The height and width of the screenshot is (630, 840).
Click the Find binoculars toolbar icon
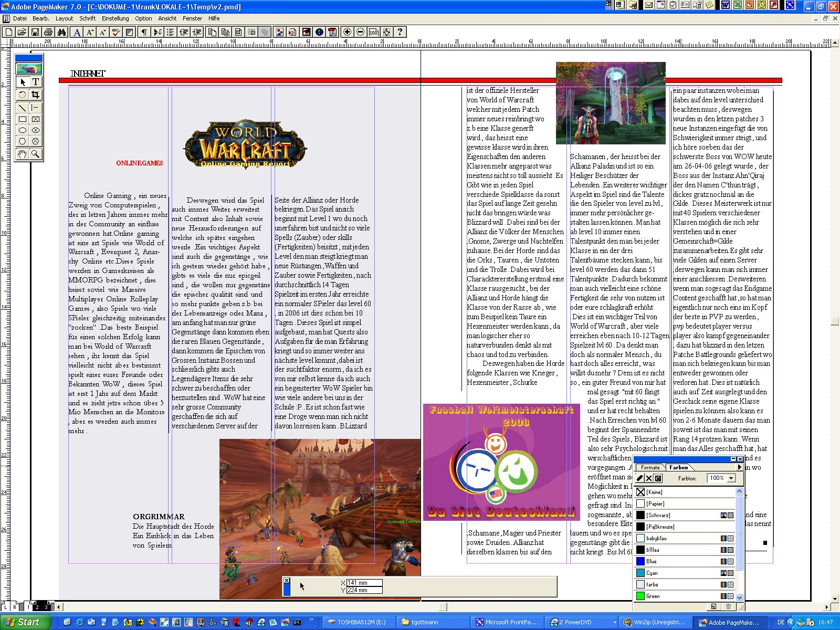[61, 32]
